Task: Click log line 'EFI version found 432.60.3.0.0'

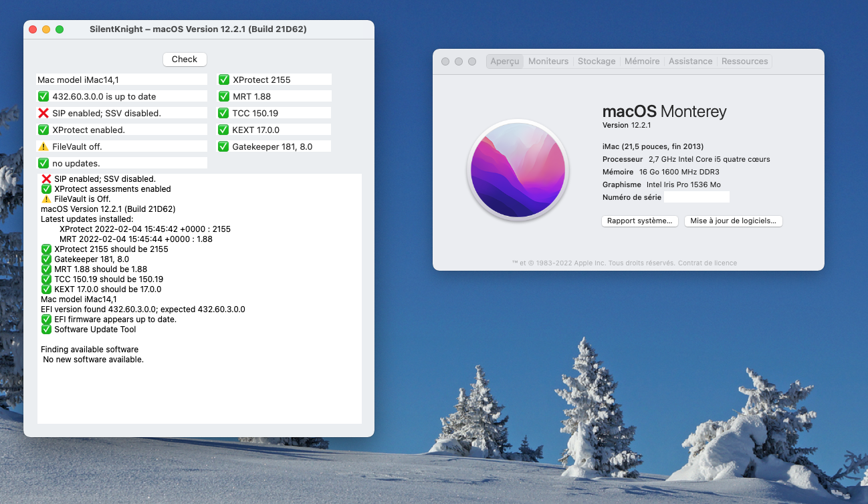Action: (143, 309)
